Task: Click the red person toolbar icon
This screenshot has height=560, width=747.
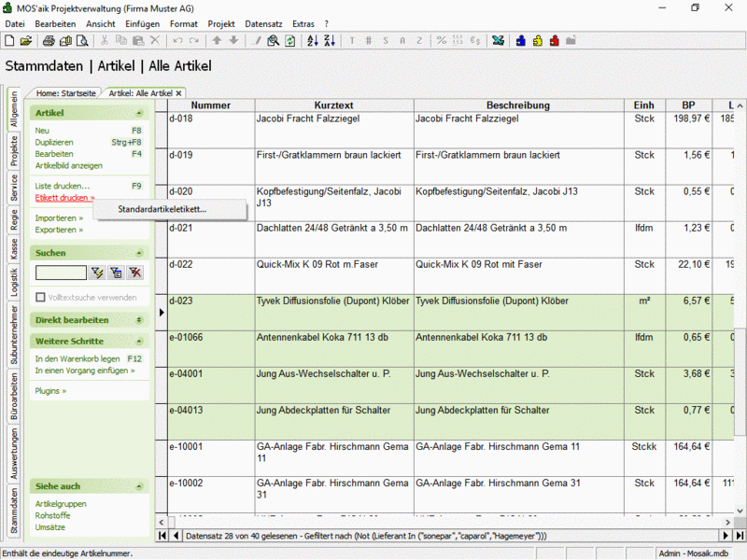Action: (554, 41)
